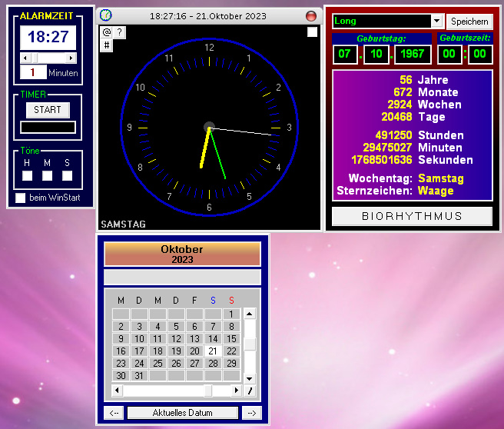
Task: Start the timer with START button
Action: (x=47, y=110)
